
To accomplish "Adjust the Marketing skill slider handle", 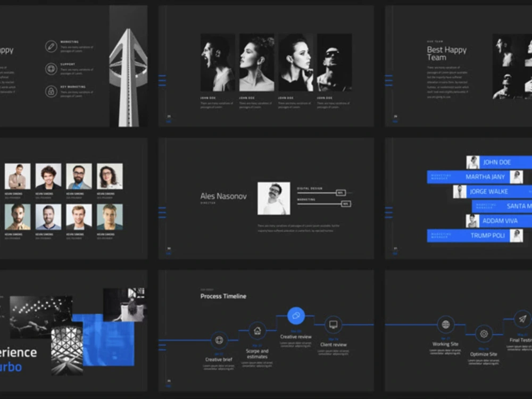I will coord(346,204).
